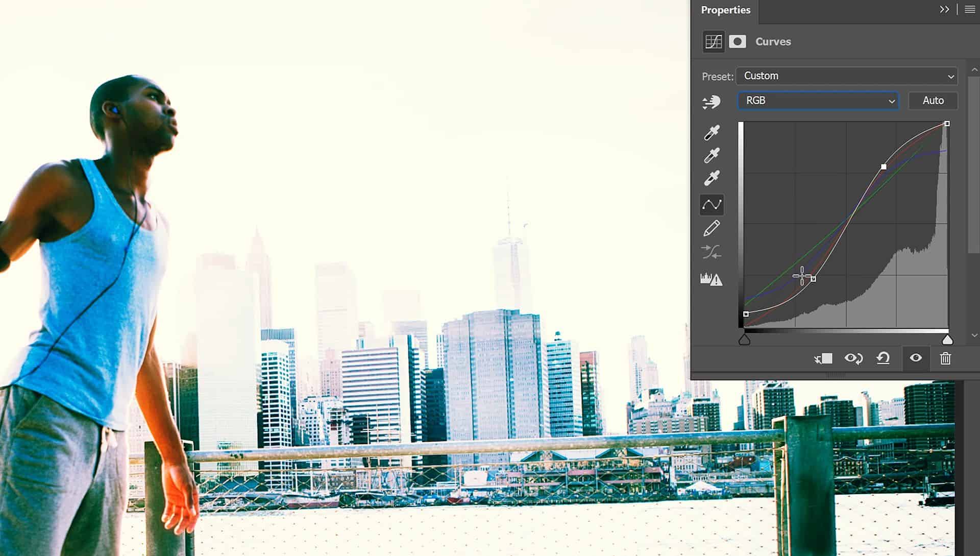Click the black point input slider triangle
This screenshot has height=556, width=980.
click(x=744, y=340)
